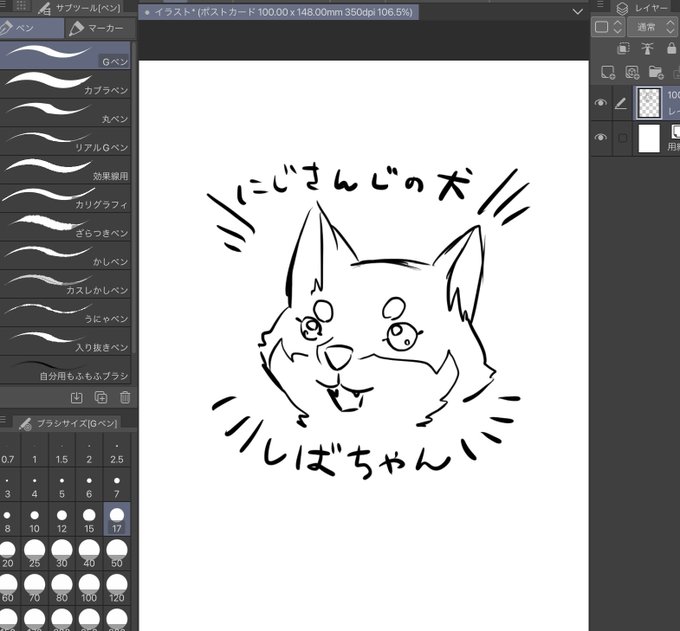This screenshot has width=680, height=631.
Task: Choose brush size 1.5
Action: (x=62, y=451)
